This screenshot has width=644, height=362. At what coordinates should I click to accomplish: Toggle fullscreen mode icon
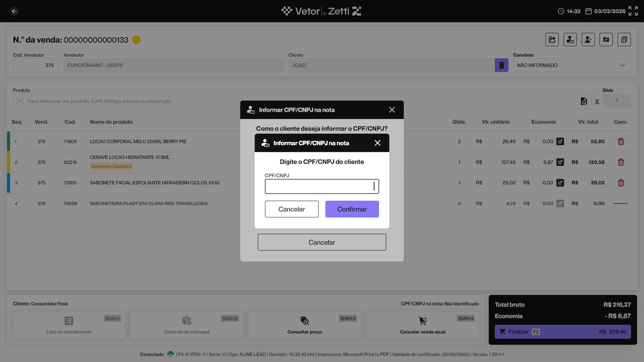coord(633,11)
